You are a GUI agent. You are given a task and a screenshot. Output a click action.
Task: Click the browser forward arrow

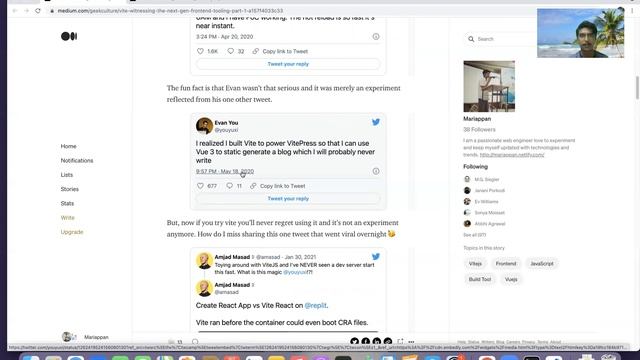click(x=27, y=11)
